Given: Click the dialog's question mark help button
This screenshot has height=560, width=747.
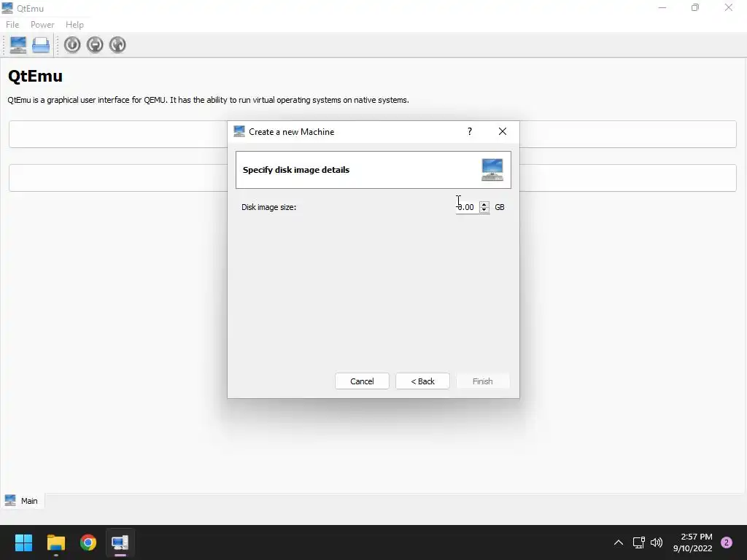Looking at the screenshot, I should coord(470,131).
